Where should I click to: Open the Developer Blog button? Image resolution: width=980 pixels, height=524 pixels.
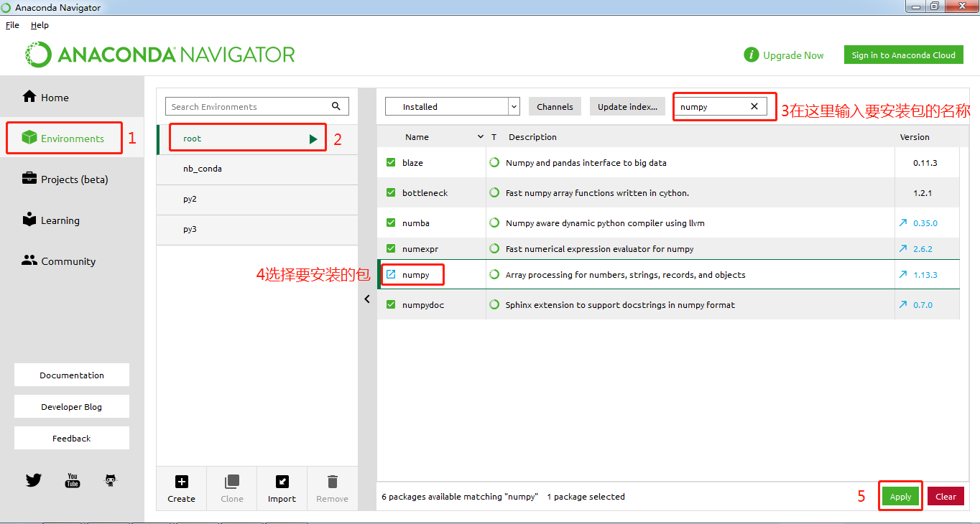[x=72, y=406]
